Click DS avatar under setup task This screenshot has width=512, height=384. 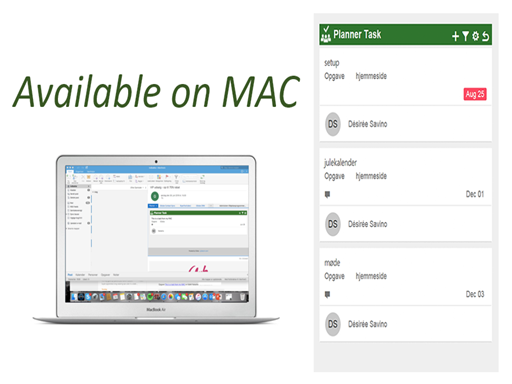[333, 124]
